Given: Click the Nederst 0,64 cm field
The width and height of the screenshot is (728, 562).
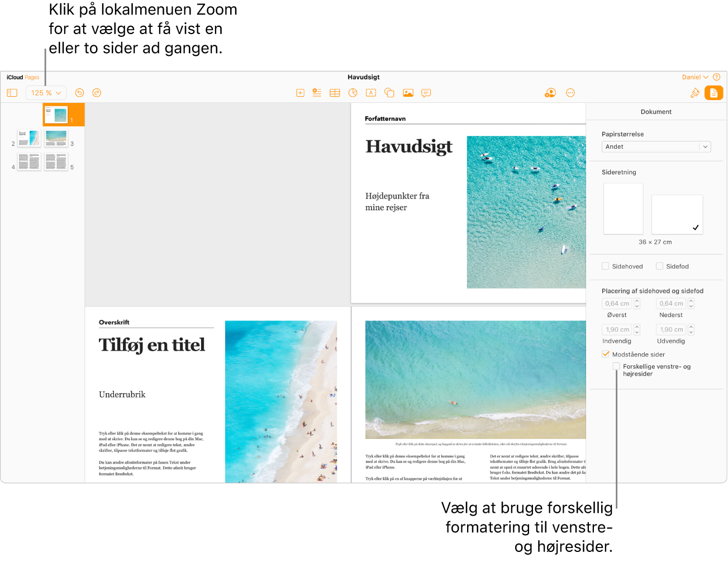Looking at the screenshot, I should tap(671, 304).
